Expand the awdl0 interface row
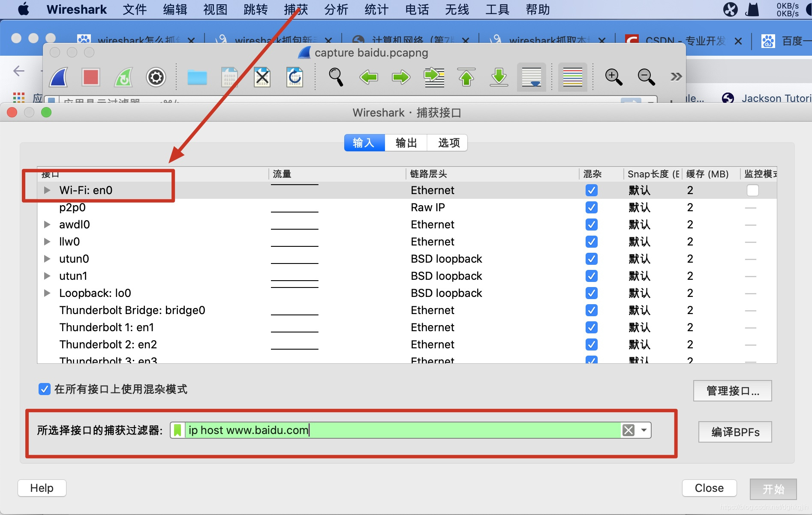This screenshot has height=515, width=812. pos(47,225)
